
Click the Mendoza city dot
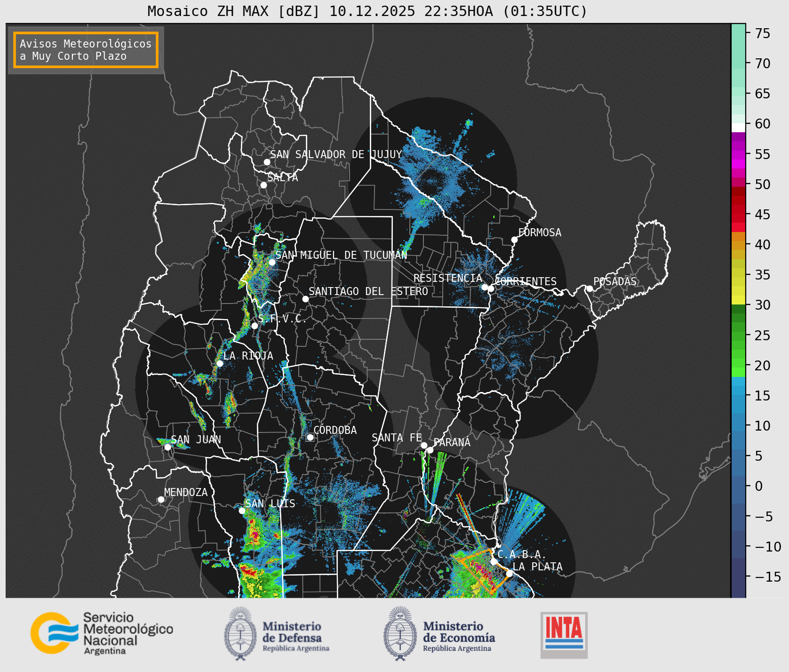point(161,499)
